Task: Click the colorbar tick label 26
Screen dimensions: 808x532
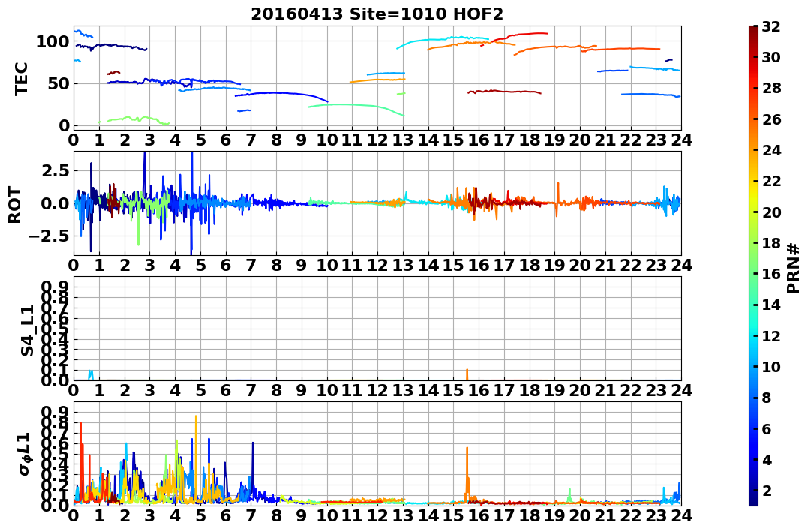Action: point(771,119)
